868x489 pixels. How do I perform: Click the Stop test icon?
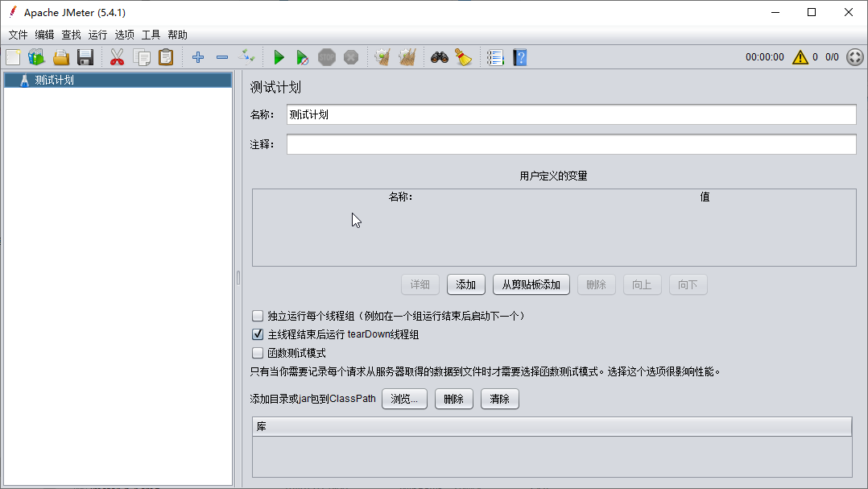(x=327, y=57)
